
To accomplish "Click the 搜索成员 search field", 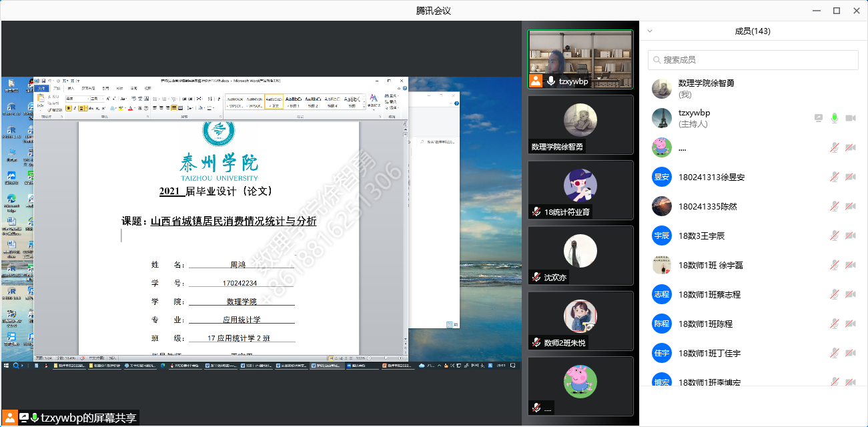I will pyautogui.click(x=753, y=59).
